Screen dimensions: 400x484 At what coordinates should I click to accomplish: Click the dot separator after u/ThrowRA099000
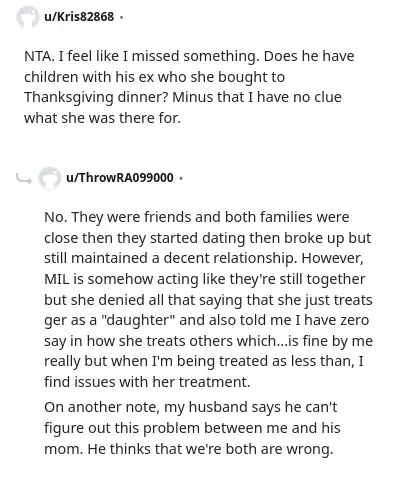(x=181, y=178)
